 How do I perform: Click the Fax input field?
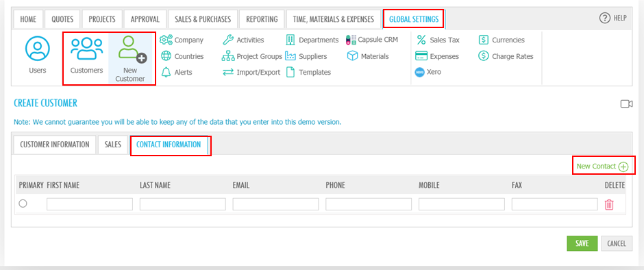555,204
